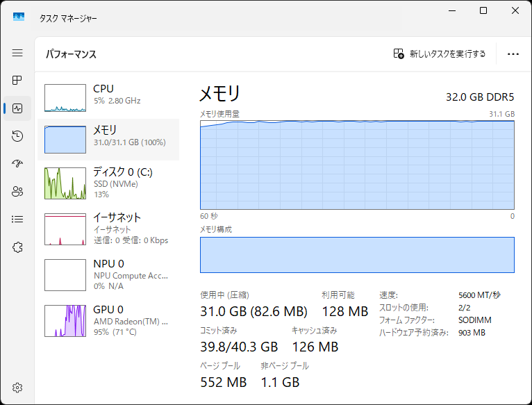Click the 126 MB cached value
532x405 pixels.
click(x=315, y=347)
